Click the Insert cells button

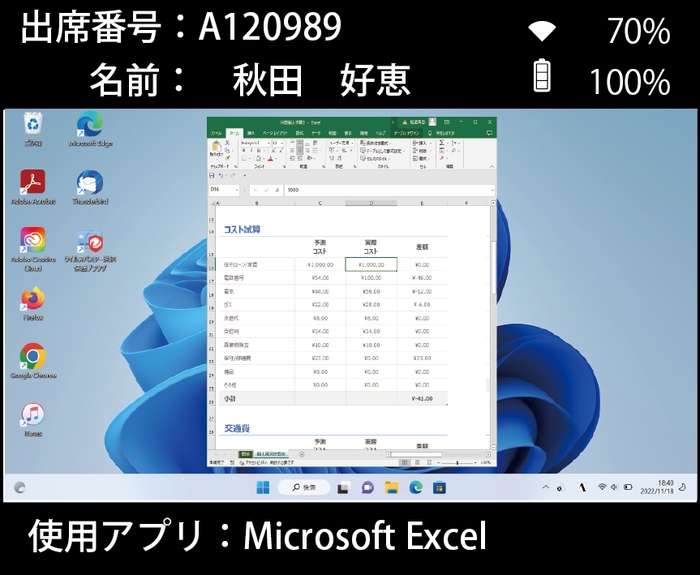[422, 143]
